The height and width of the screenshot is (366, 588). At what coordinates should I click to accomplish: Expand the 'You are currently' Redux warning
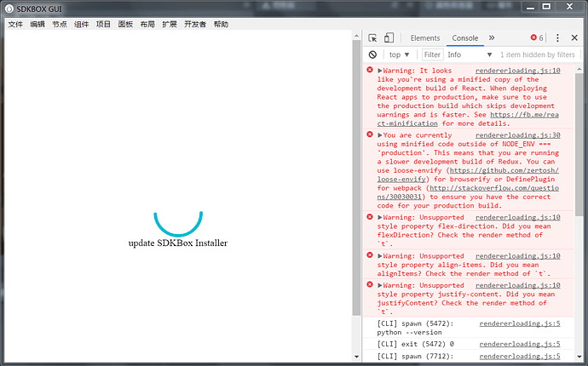(x=380, y=135)
